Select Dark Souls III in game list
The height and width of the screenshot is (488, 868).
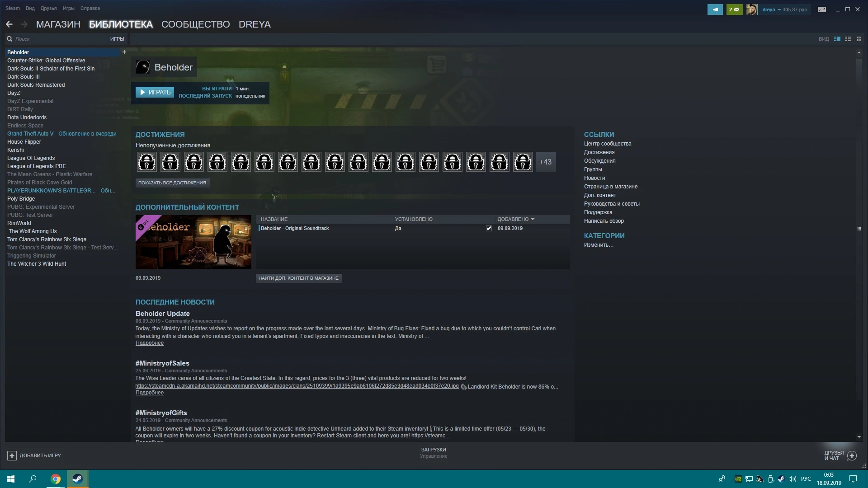coord(24,77)
